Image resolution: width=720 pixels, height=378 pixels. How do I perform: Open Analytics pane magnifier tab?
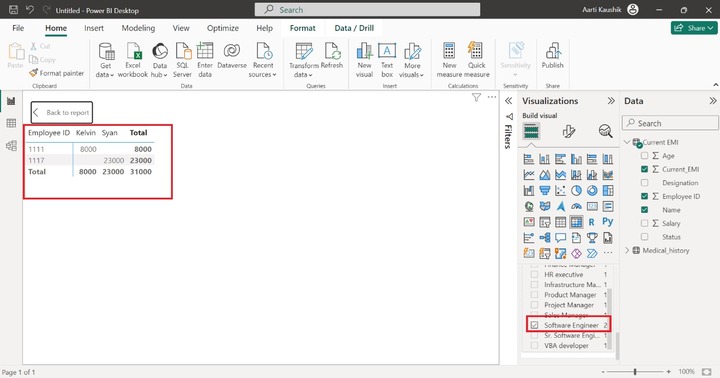(606, 132)
